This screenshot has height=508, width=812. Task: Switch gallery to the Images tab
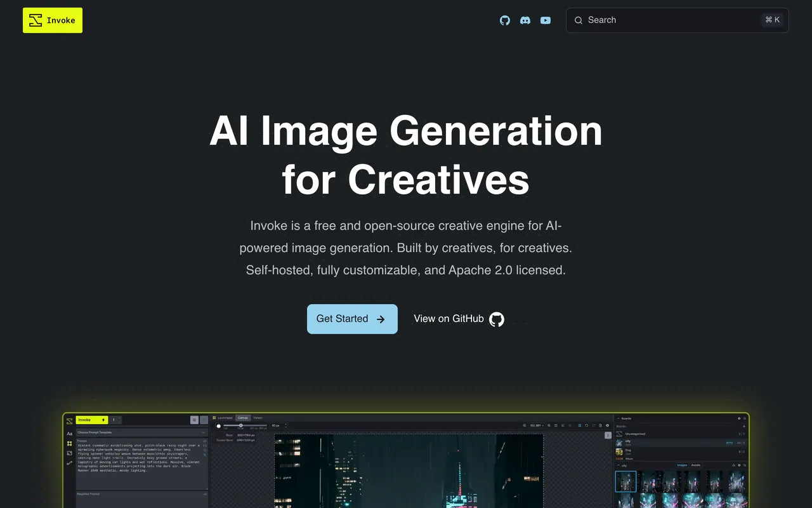coord(683,465)
